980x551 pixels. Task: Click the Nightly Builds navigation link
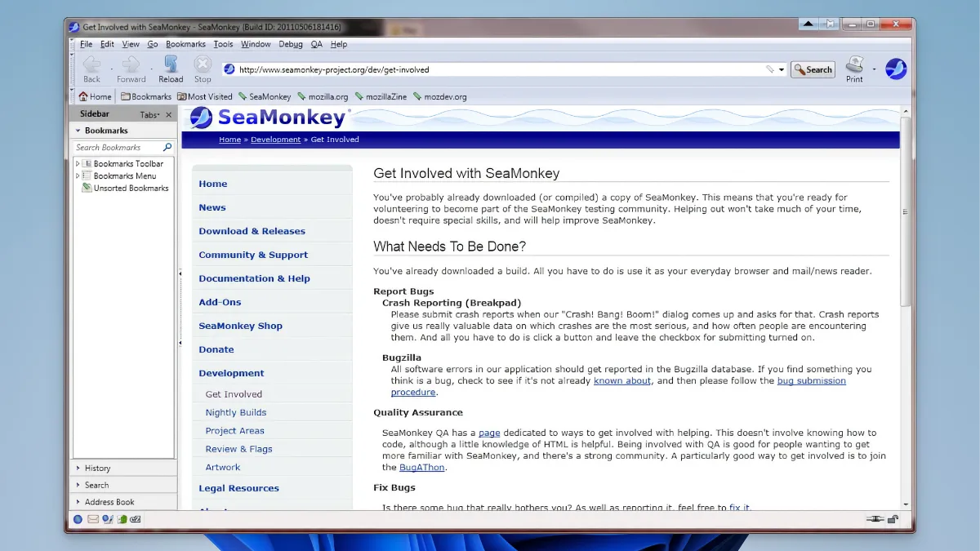[x=235, y=413]
